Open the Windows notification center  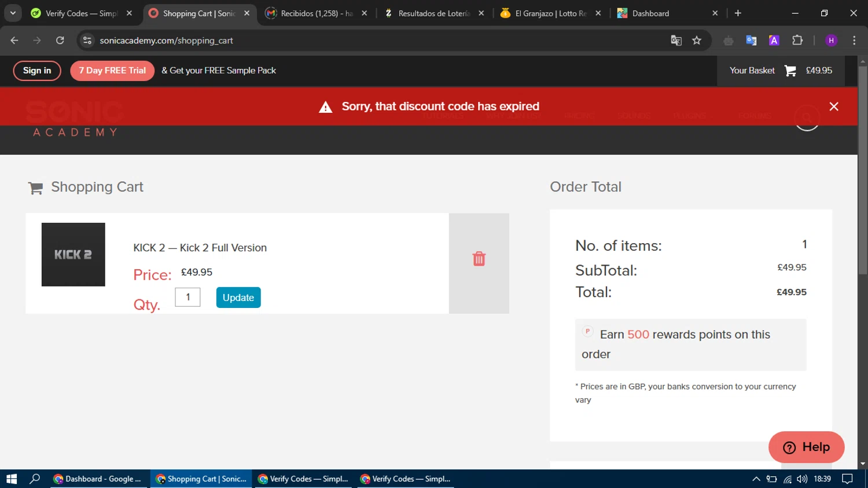848,479
